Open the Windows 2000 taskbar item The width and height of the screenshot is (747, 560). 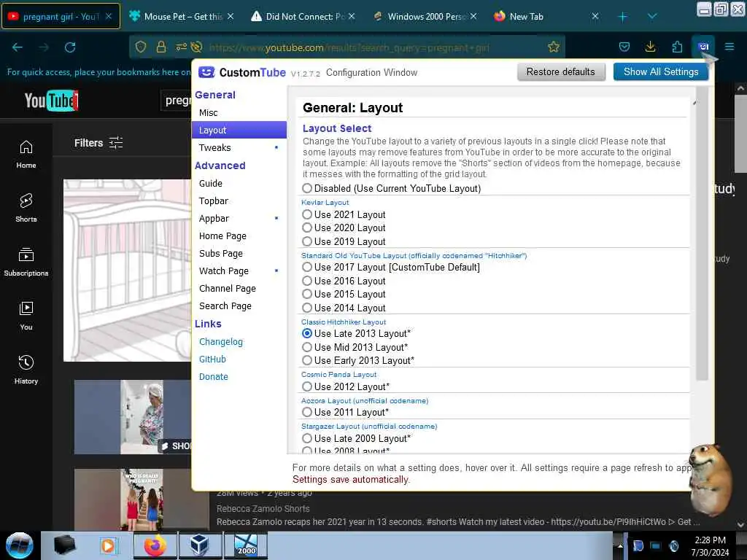click(x=245, y=545)
